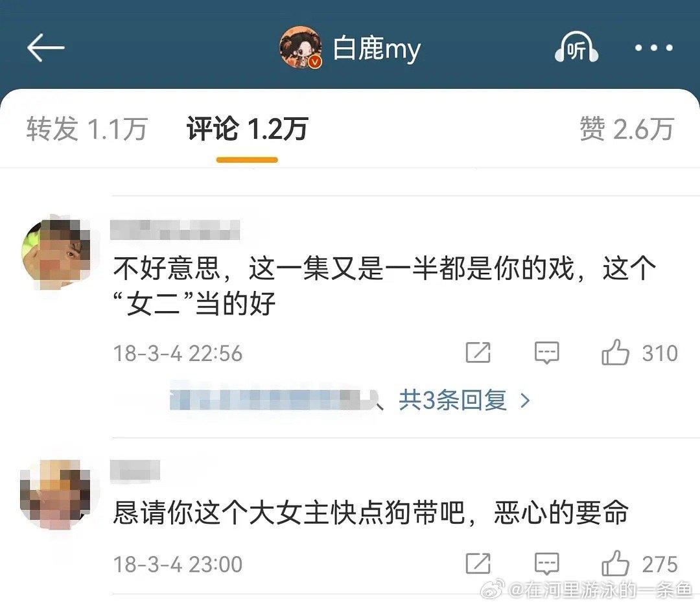Select the 评论 1.2万 tab
This screenshot has width=700, height=606.
(248, 129)
